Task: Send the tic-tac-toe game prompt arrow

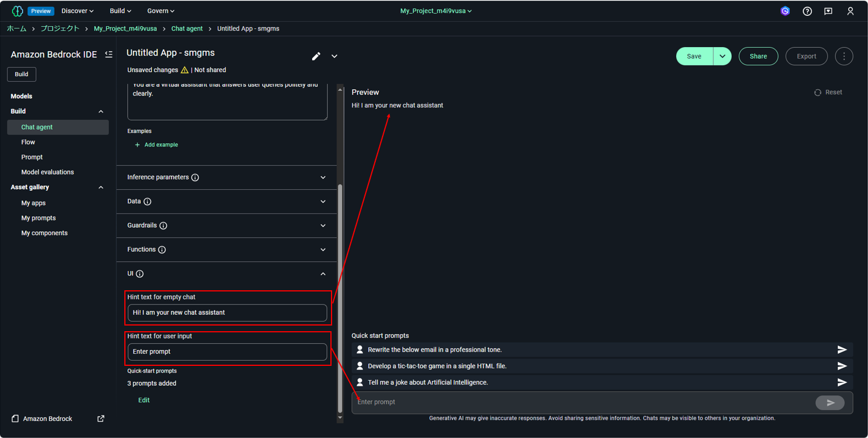Action: tap(842, 366)
